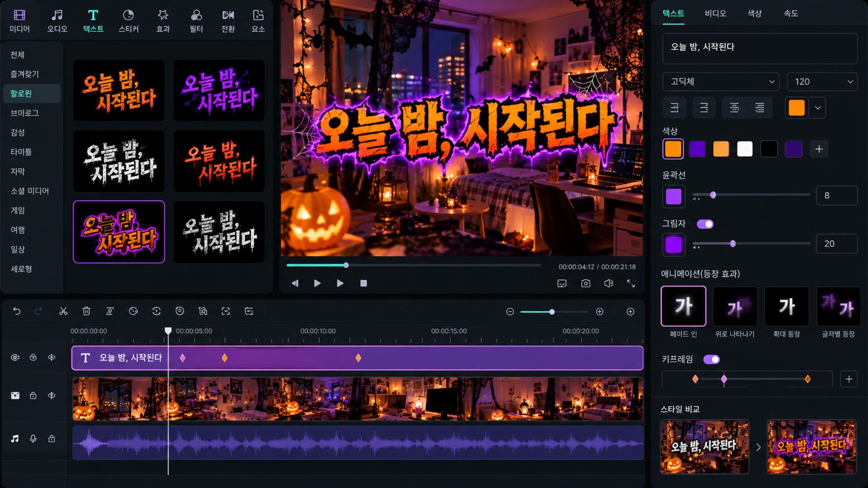Open the 오디오 audio panel
Image resolution: width=868 pixels, height=488 pixels.
(x=57, y=21)
